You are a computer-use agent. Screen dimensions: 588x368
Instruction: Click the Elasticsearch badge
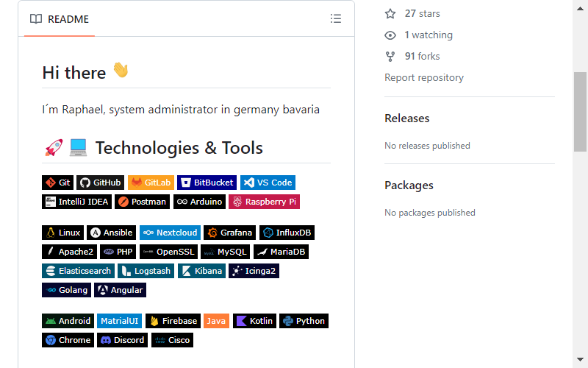click(x=78, y=271)
